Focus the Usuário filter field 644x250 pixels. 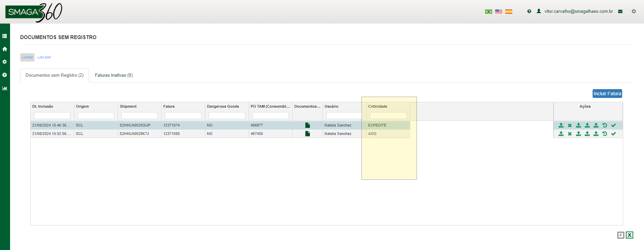tap(344, 115)
